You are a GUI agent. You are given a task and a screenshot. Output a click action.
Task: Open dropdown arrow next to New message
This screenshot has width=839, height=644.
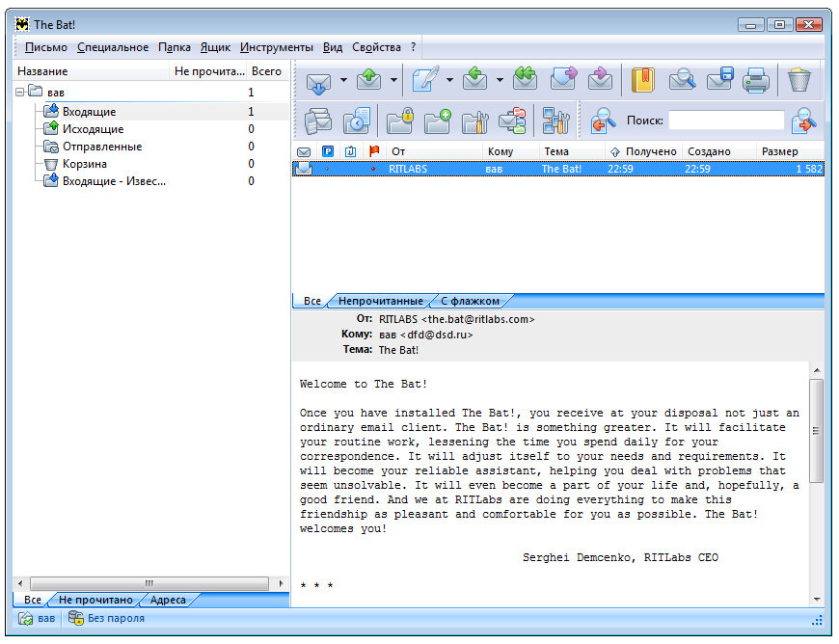pos(449,81)
